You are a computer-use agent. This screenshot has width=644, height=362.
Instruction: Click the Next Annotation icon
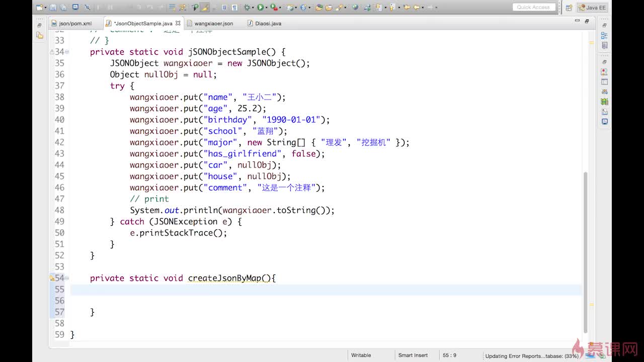[378, 8]
